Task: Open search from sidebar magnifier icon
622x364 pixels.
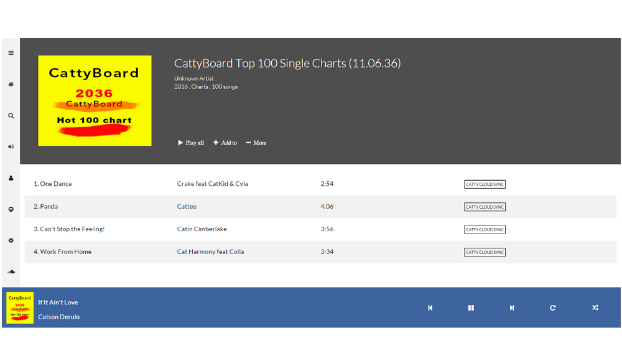Action: [11, 116]
